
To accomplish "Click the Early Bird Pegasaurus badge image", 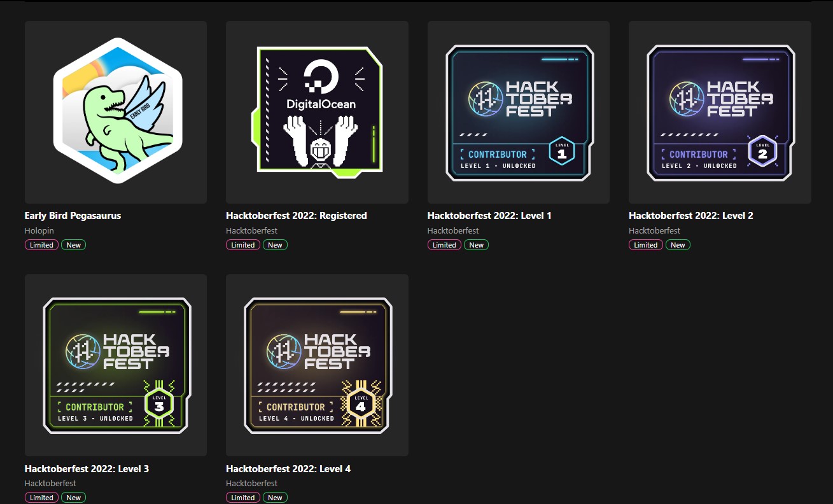I will pyautogui.click(x=115, y=111).
